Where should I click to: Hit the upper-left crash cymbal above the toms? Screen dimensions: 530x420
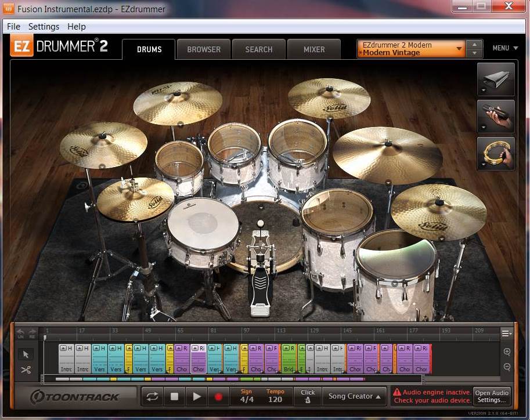tap(178, 103)
